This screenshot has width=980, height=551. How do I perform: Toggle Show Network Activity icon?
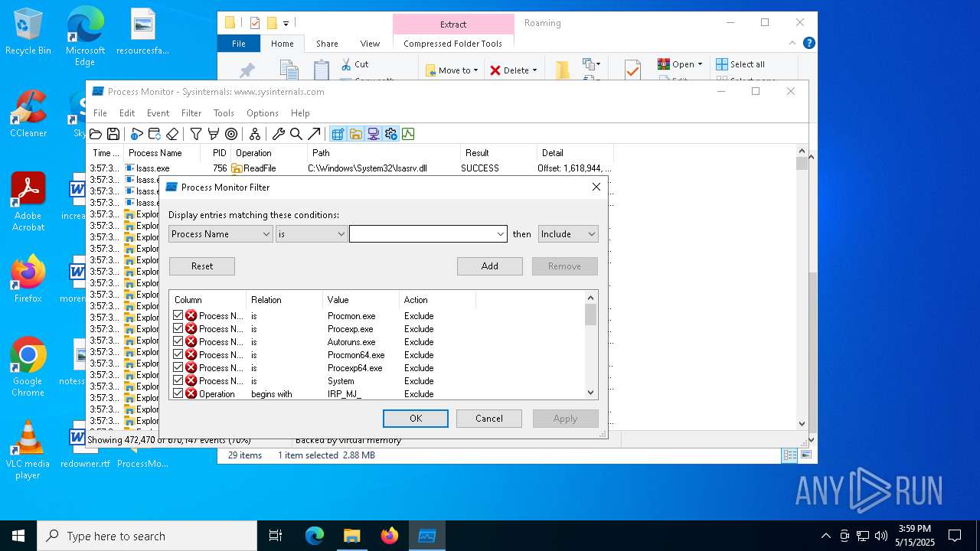point(373,134)
